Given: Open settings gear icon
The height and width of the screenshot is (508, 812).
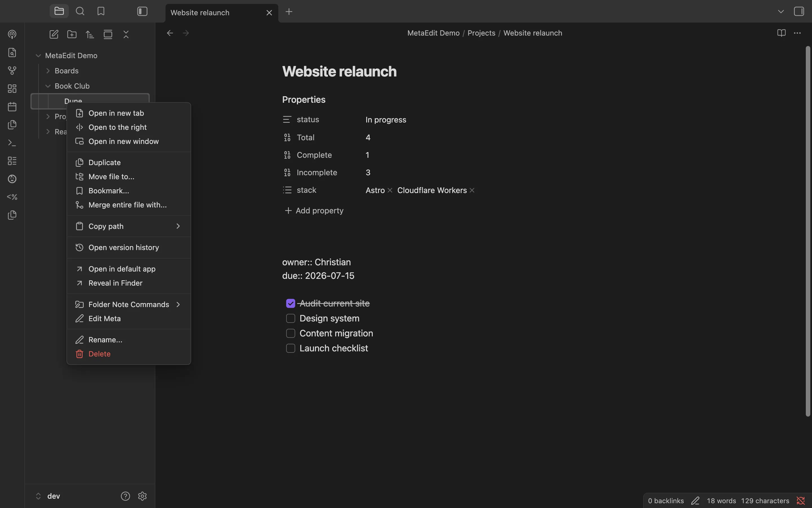Looking at the screenshot, I should [x=142, y=496].
